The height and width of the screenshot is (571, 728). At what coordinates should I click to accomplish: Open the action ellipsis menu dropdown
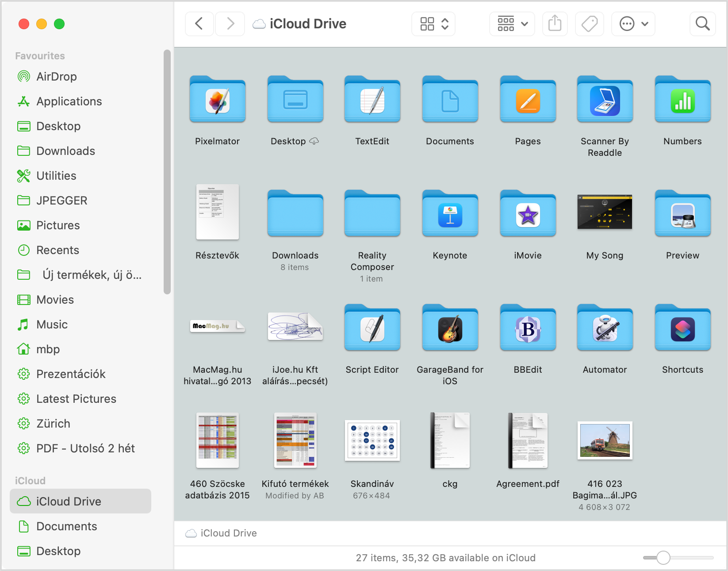tap(633, 23)
